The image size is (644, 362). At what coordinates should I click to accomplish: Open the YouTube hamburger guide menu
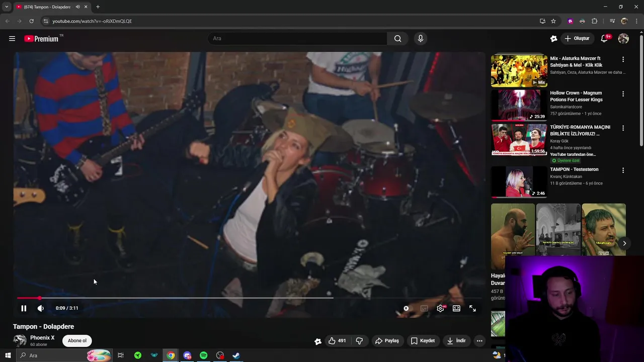pos(12,39)
